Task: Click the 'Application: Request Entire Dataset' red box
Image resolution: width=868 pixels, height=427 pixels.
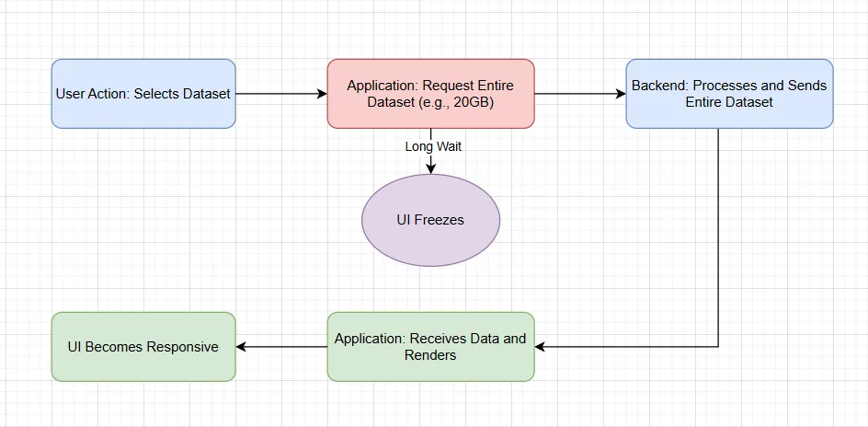Action: point(430,94)
